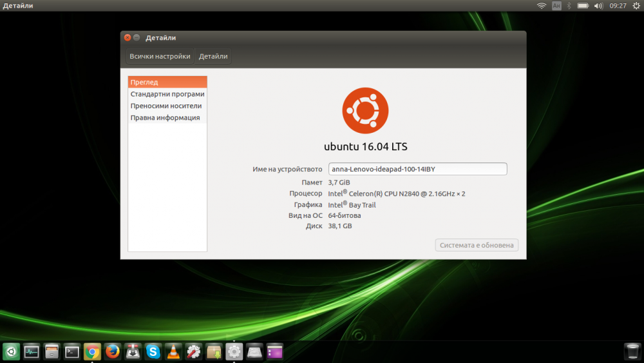Open the disk drive dock icon
The height and width of the screenshot is (363, 644).
pyautogui.click(x=254, y=352)
